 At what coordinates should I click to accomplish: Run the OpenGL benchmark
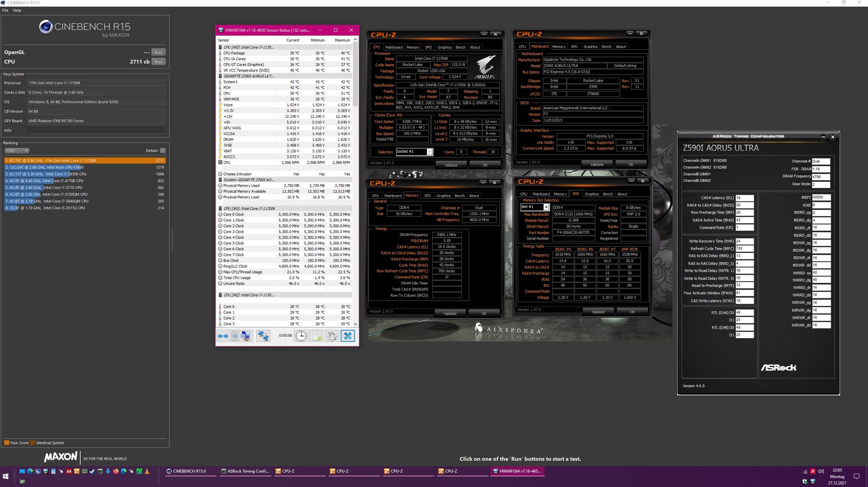158,52
